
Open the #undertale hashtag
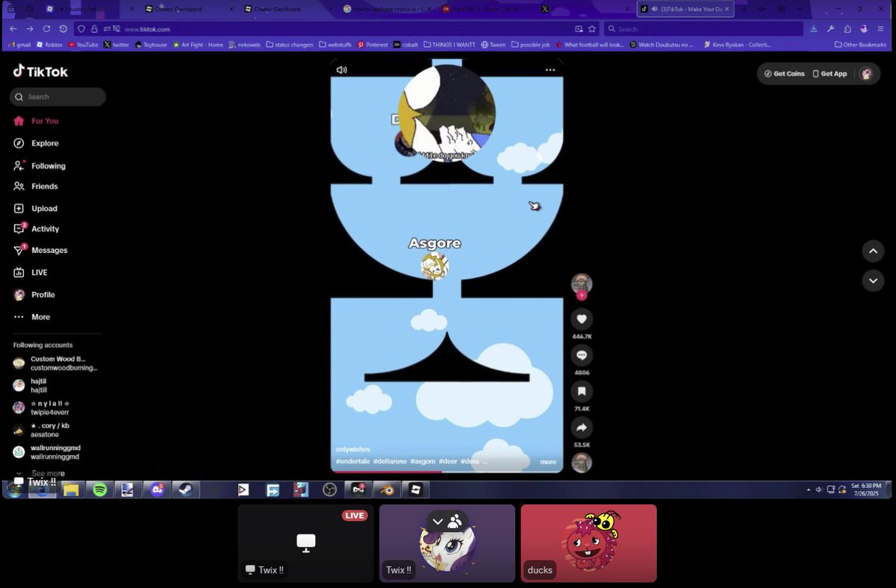point(352,462)
